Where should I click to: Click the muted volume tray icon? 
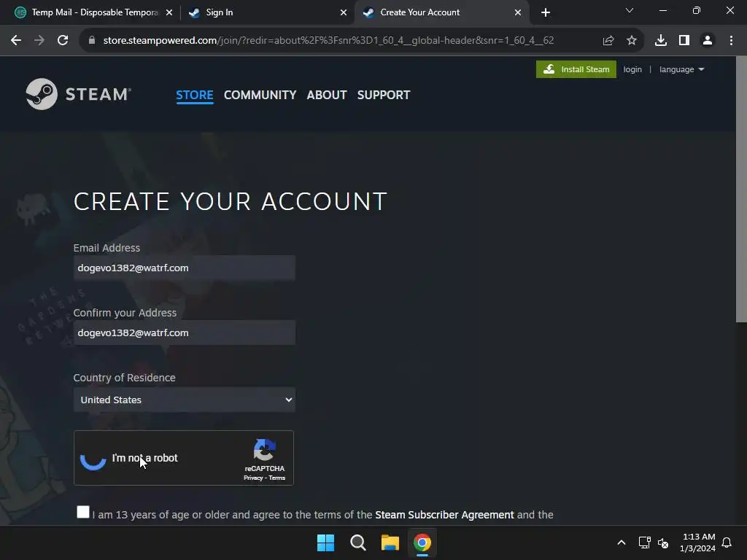pos(662,542)
